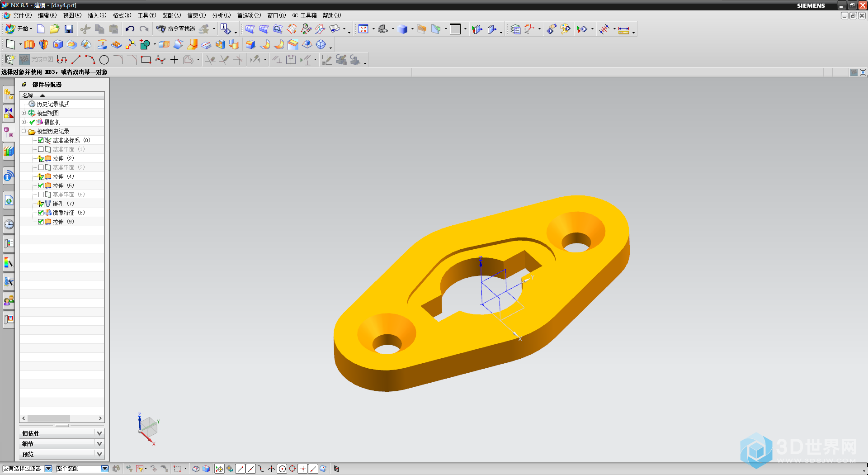Expand the 模型视图 tree node

click(24, 113)
